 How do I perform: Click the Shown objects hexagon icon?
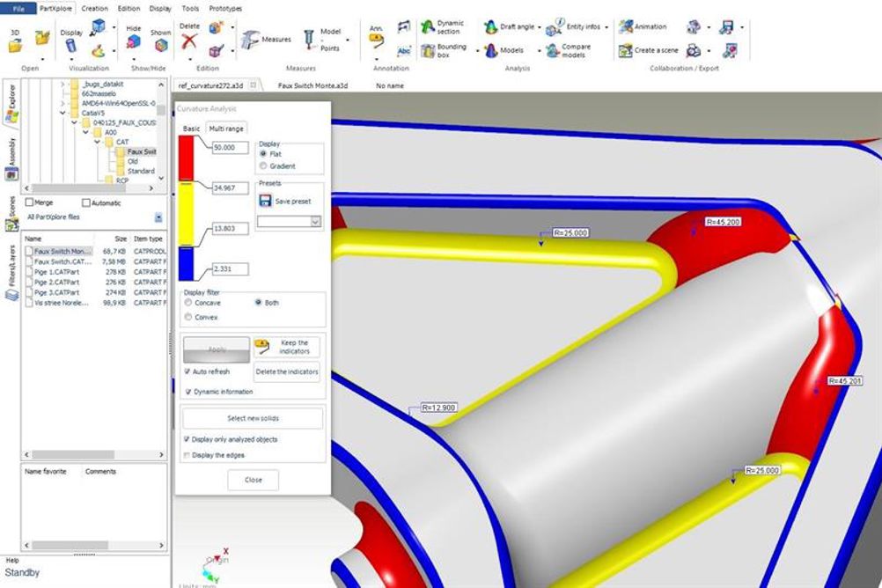point(161,46)
